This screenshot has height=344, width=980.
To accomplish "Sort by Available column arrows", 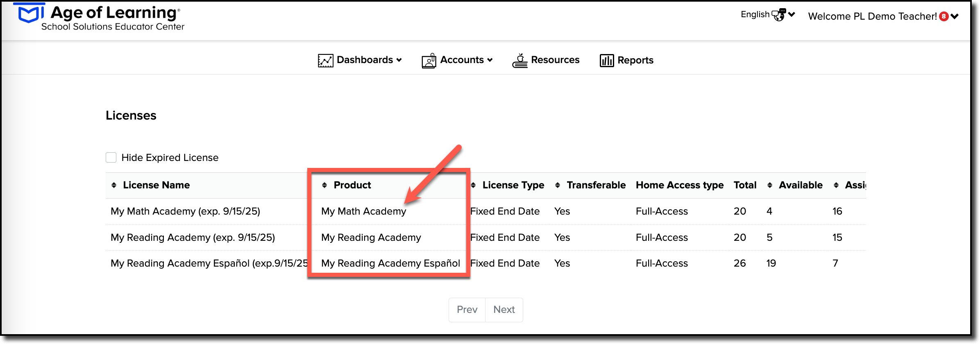I will (770, 185).
